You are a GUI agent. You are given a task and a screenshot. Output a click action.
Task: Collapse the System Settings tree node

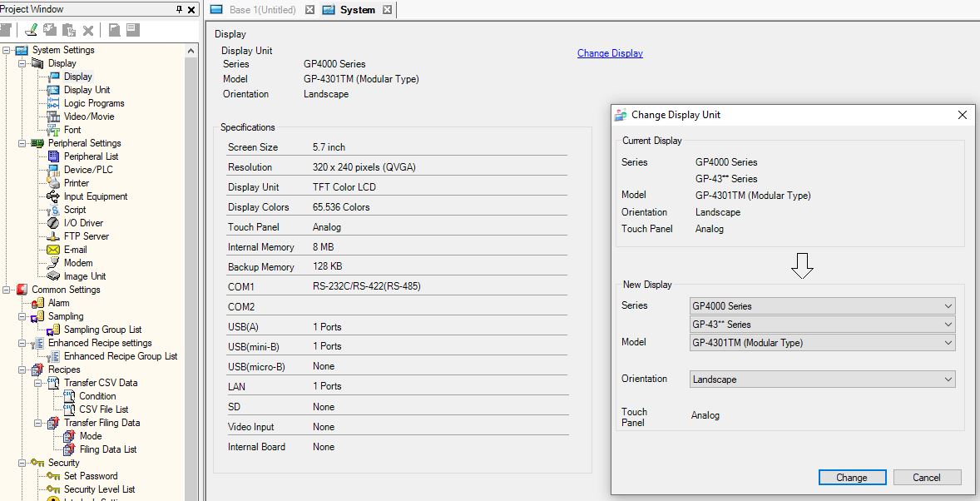[x=7, y=50]
